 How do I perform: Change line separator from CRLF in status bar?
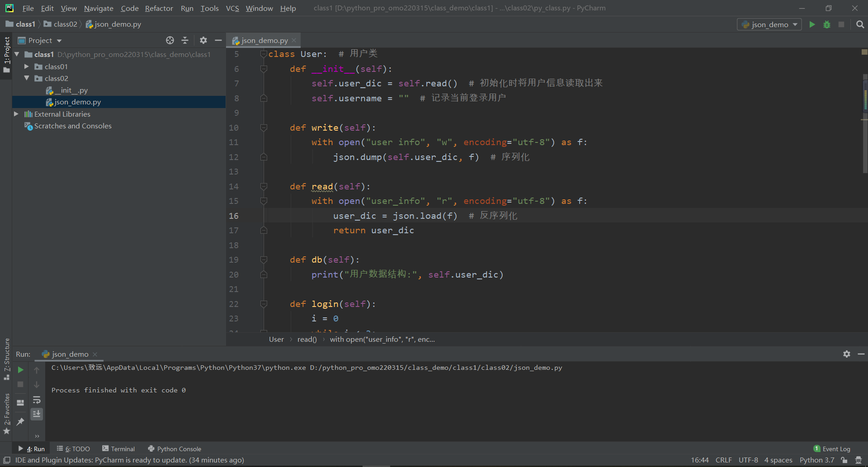point(723,460)
